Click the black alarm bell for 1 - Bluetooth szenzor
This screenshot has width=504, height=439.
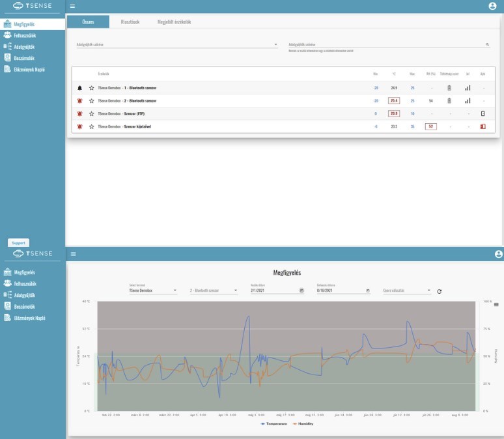pos(79,88)
